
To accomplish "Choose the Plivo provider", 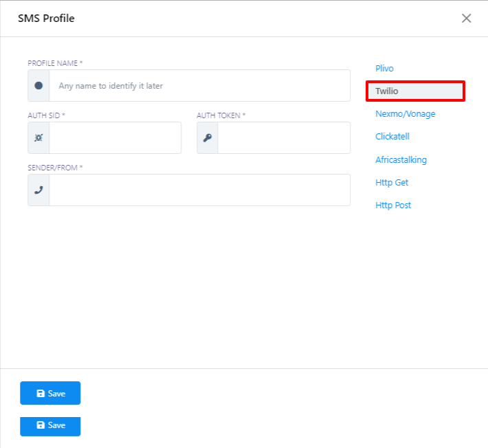I will 384,69.
